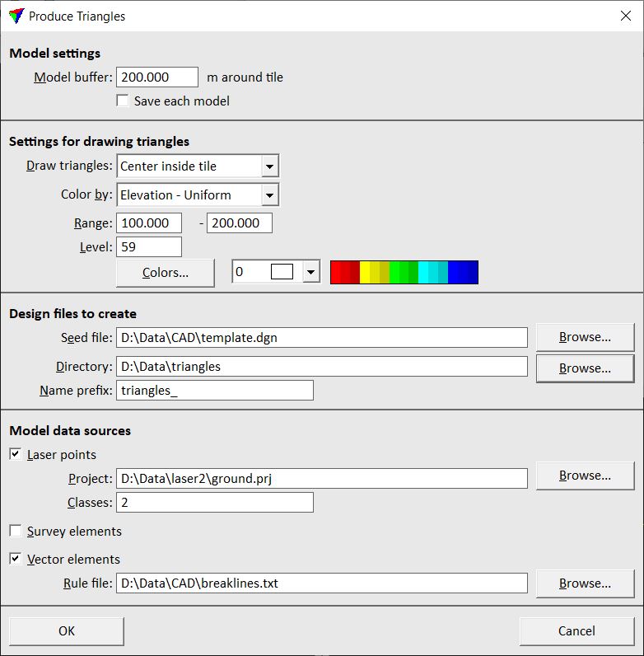Viewport: 644px width, 656px height.
Task: Open the Draw triangles dropdown
Action: 269,166
